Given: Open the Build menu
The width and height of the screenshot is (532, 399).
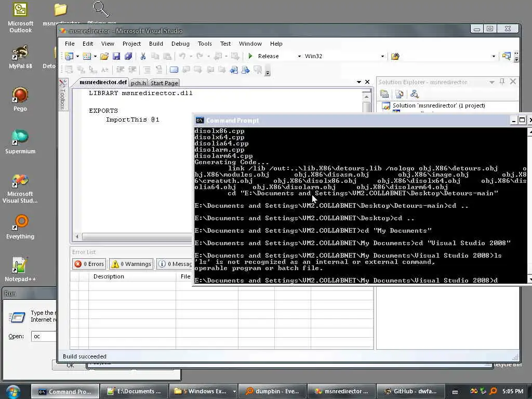Looking at the screenshot, I should pos(156,44).
